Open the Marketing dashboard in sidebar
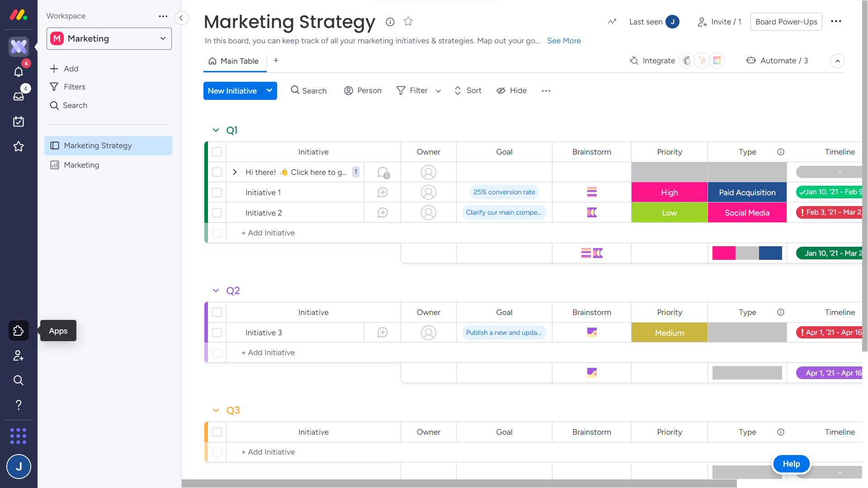 pos(81,165)
